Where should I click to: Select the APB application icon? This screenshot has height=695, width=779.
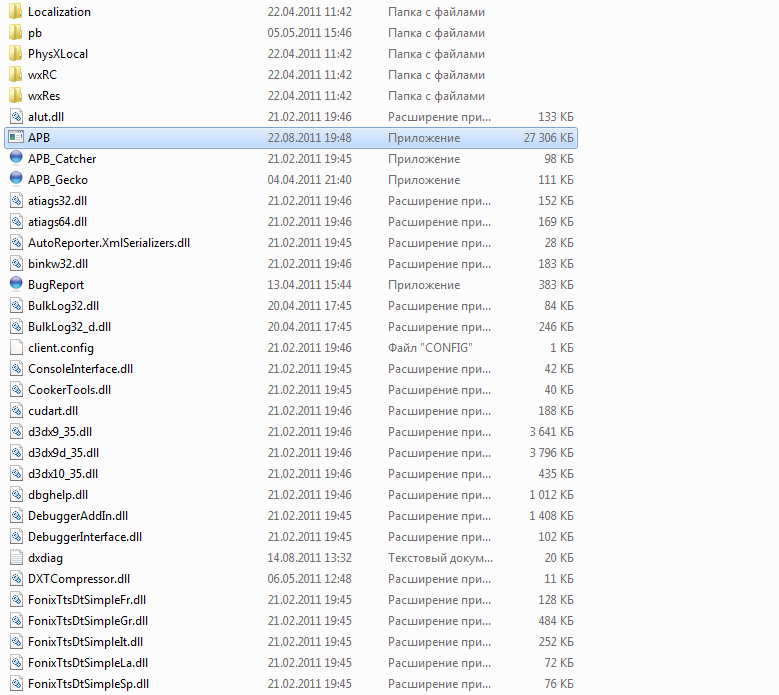(x=15, y=138)
